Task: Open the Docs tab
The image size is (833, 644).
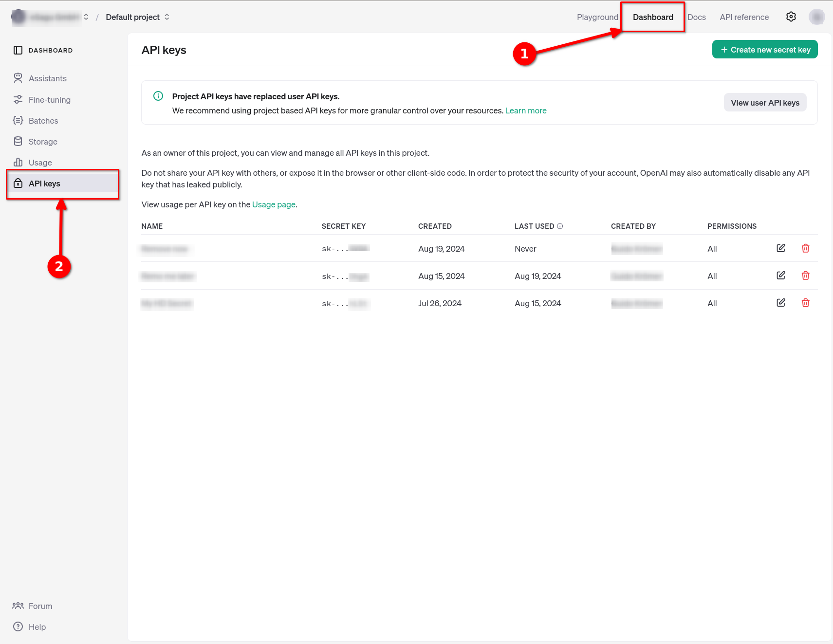Action: 696,17
